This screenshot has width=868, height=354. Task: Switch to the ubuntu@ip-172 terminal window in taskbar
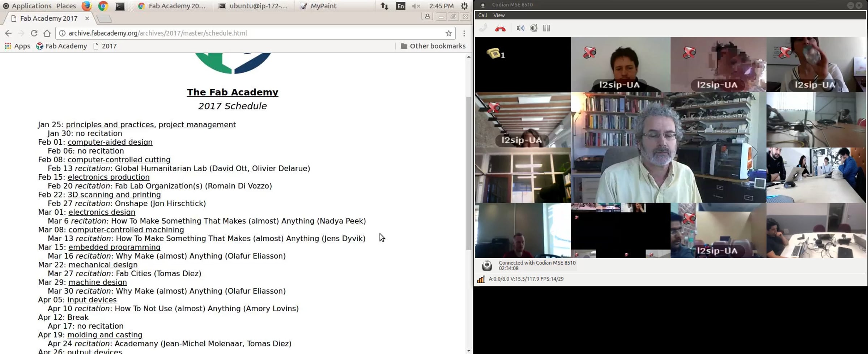coord(253,6)
